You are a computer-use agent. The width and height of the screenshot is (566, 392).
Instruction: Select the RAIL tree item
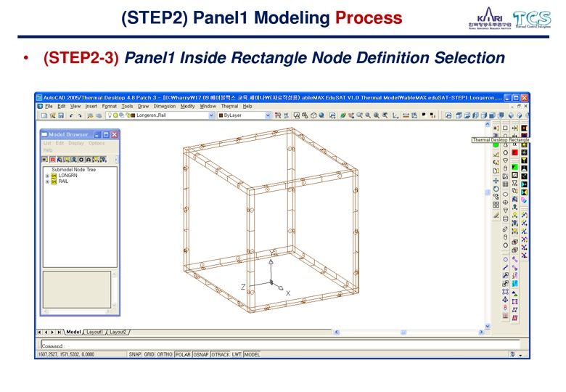63,181
